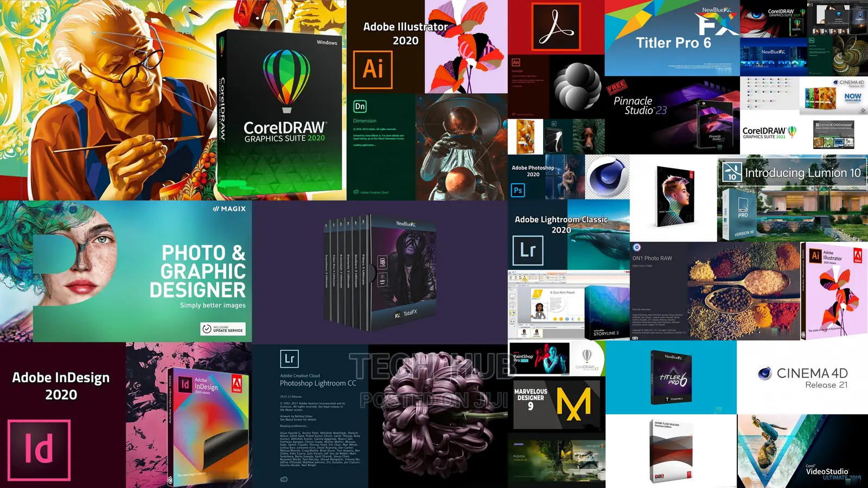
Task: Click the 'Photoshop Lightroom CC' text
Action: (x=318, y=383)
